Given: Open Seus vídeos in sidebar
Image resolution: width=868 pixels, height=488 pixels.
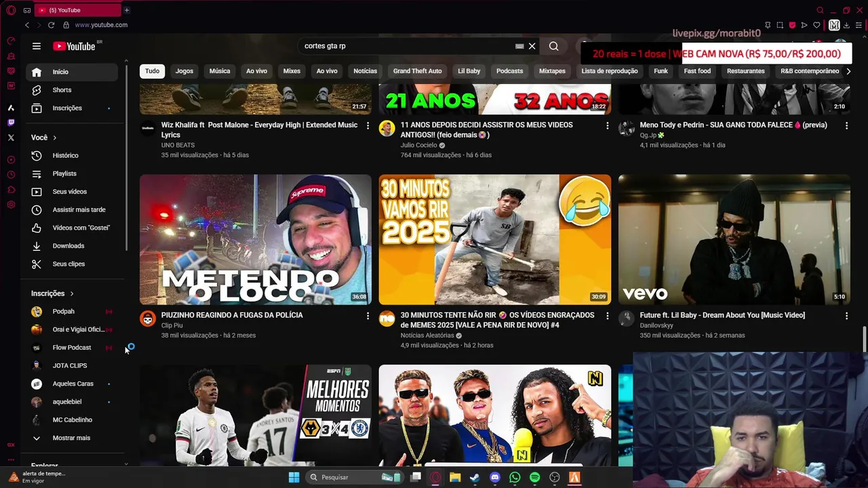Looking at the screenshot, I should click(x=72, y=192).
